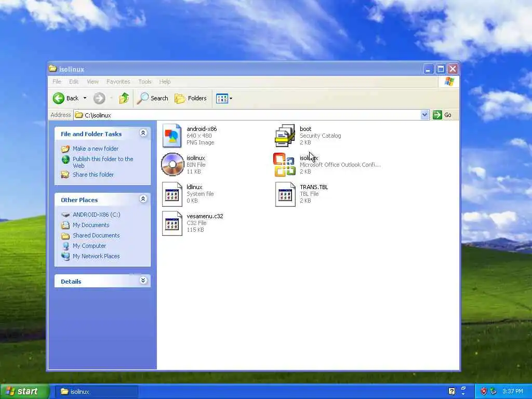The image size is (532, 399).
Task: Collapse File and Folder Tasks panel
Action: coord(143,133)
